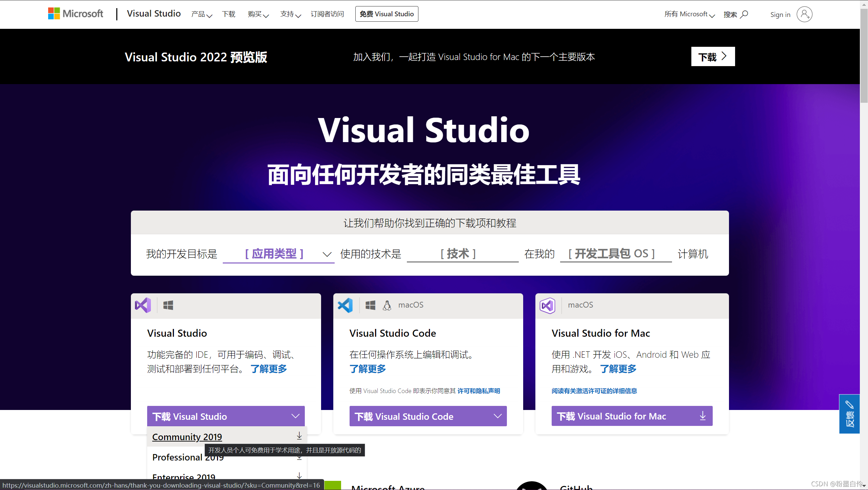Click the 反馈 feedback tab on the right
This screenshot has width=868, height=490.
point(849,414)
